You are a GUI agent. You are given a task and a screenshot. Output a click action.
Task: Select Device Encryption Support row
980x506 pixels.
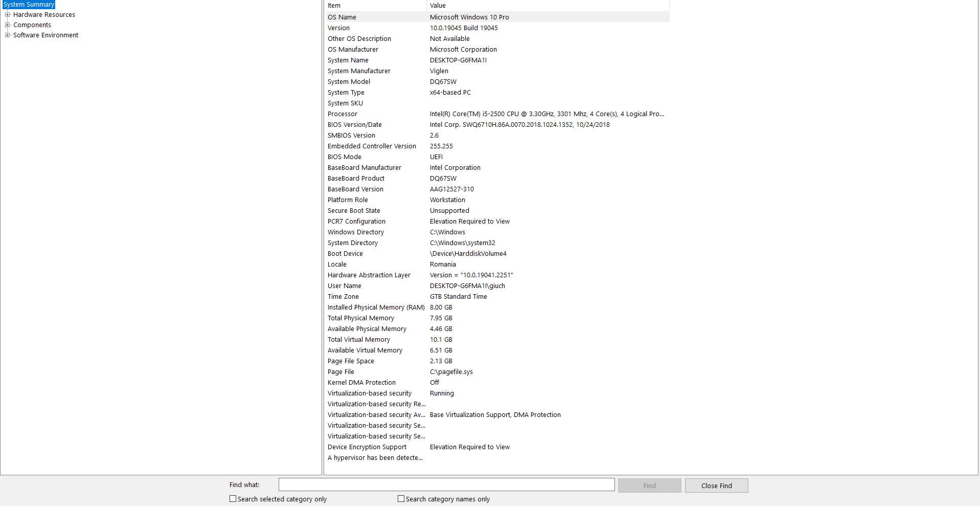497,447
